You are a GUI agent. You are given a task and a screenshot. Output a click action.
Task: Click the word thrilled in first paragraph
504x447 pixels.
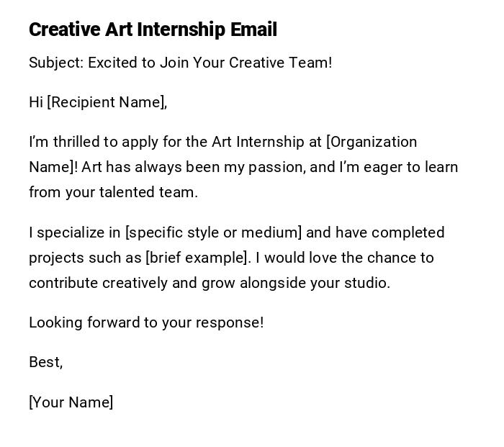click(x=71, y=142)
